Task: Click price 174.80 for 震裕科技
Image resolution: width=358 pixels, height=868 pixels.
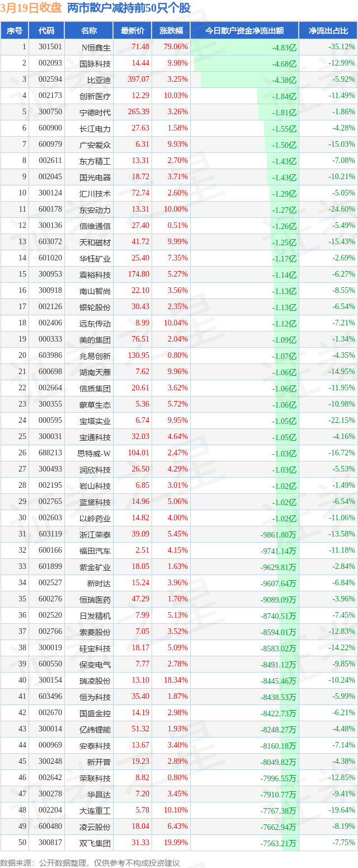Action: 138,274
